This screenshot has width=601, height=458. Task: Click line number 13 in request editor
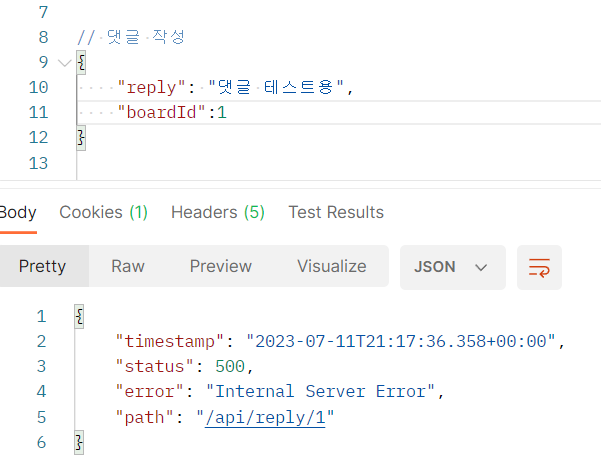click(x=38, y=163)
